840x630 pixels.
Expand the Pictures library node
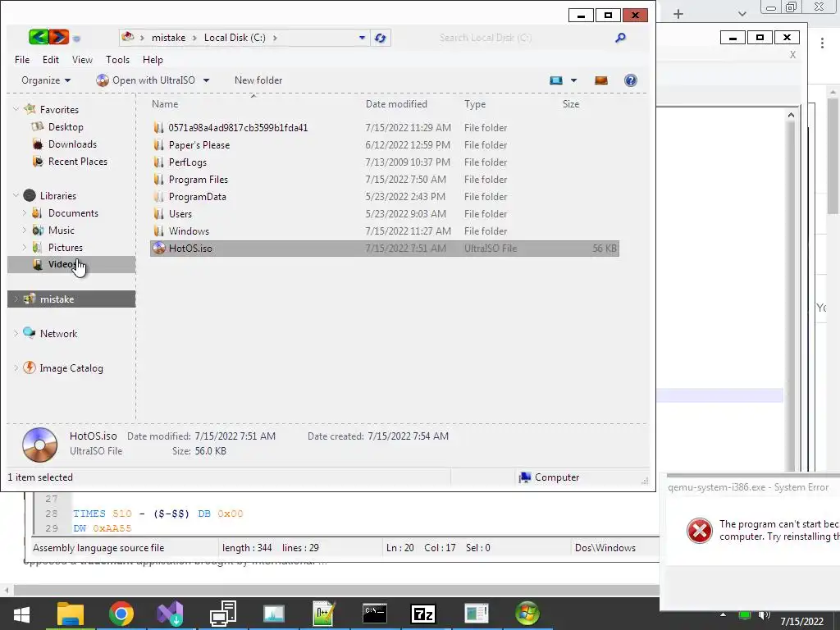(x=24, y=247)
